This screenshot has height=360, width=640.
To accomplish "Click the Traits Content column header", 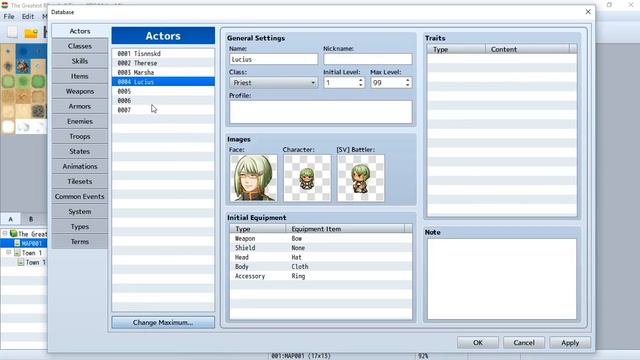I will pyautogui.click(x=527, y=49).
